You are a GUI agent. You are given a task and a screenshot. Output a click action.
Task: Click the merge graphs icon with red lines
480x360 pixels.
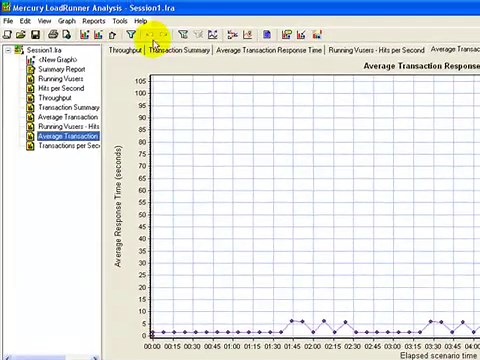232,34
